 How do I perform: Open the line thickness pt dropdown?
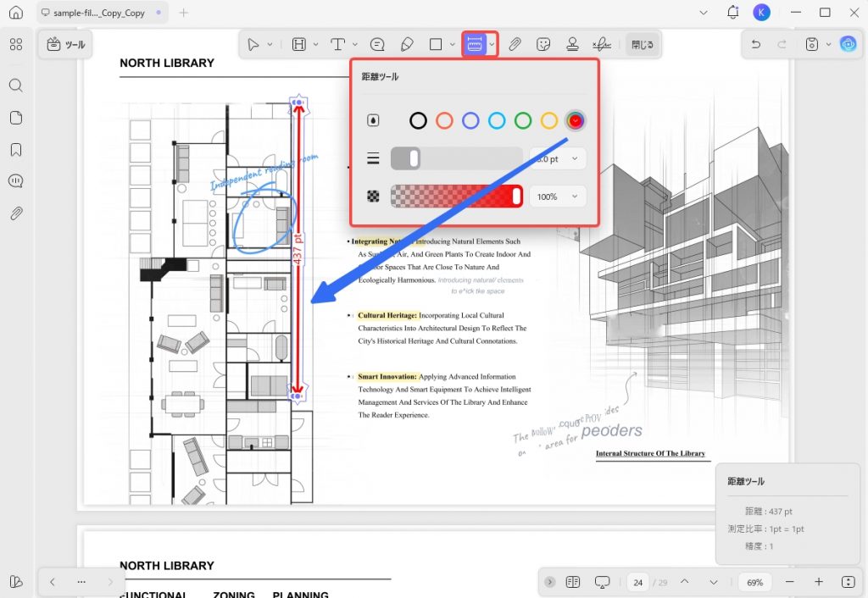click(558, 158)
